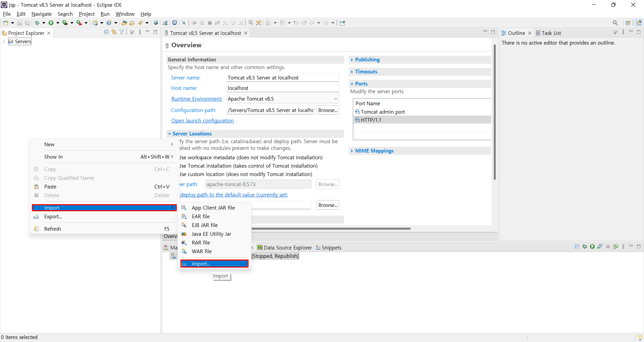The height and width of the screenshot is (342, 644).
Task: Expand the Timeouts section
Action: tap(352, 72)
